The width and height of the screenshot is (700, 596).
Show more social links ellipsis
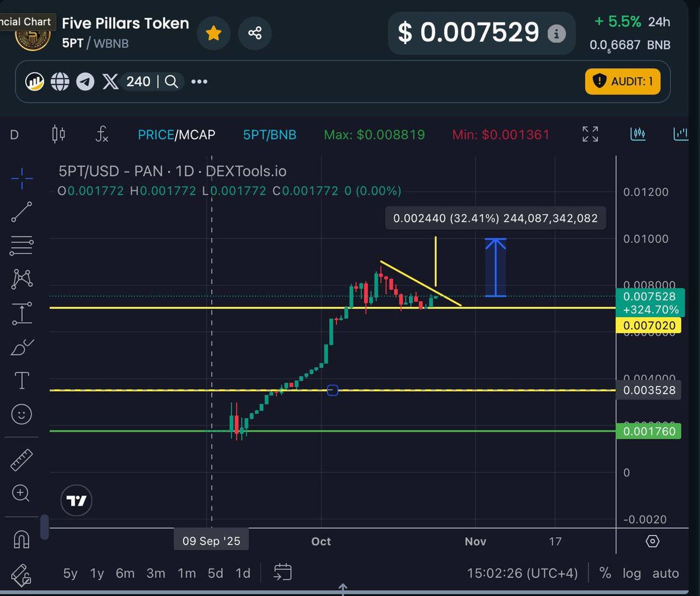(x=199, y=82)
